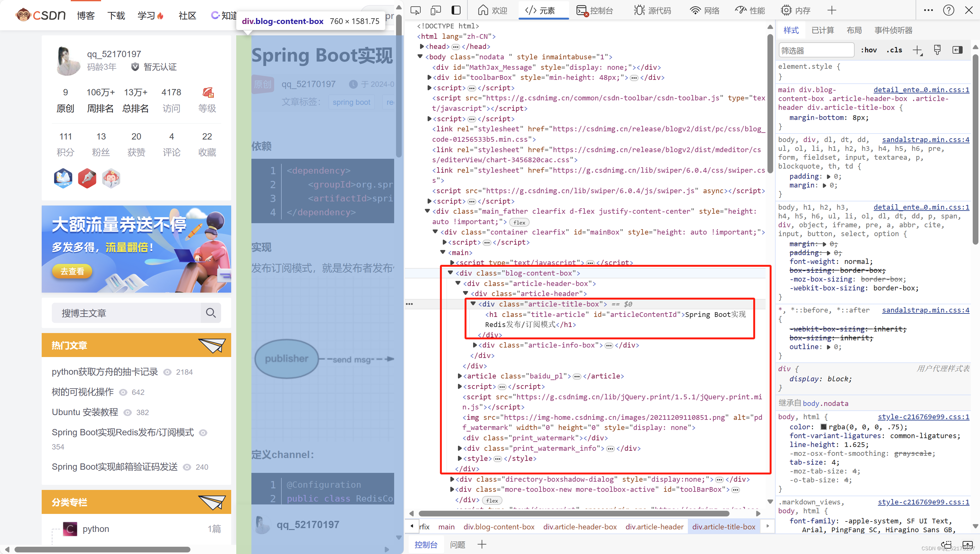This screenshot has height=554, width=980.
Task: Collapse the blog-content-box div
Action: tap(450, 273)
